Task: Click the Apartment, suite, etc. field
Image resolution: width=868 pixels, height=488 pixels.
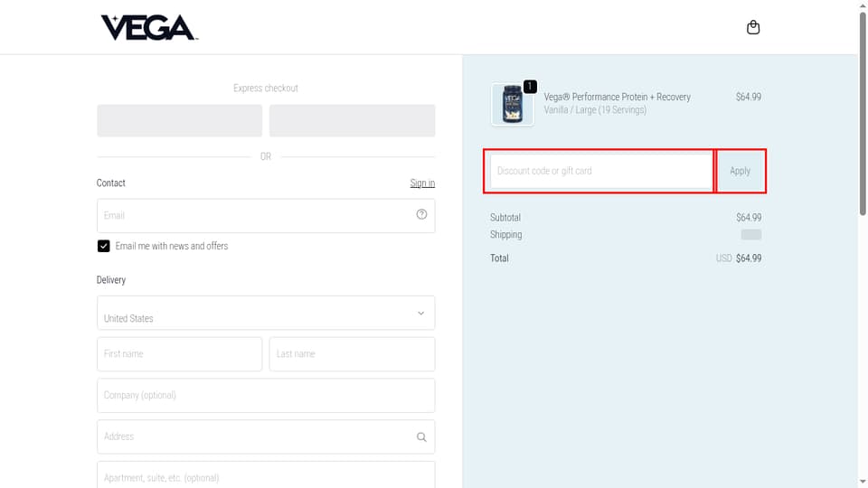Action: pos(266,474)
